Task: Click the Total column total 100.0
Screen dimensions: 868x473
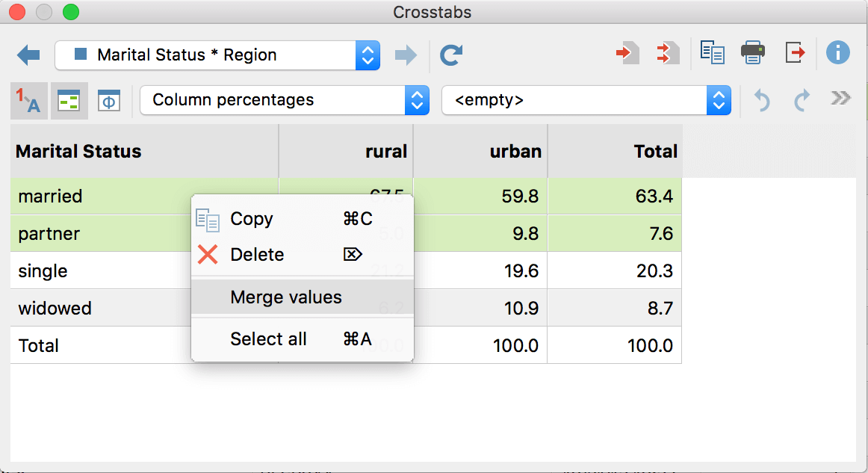Action: pos(650,346)
